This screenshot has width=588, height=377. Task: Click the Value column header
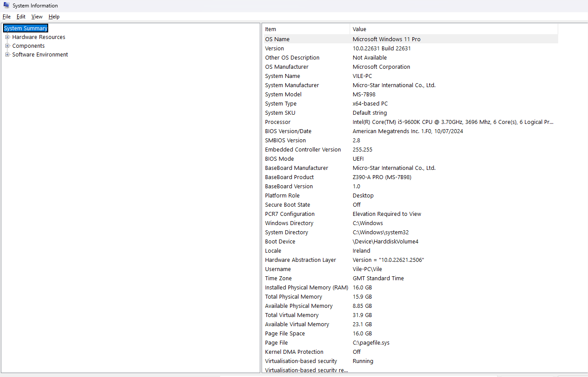click(454, 29)
